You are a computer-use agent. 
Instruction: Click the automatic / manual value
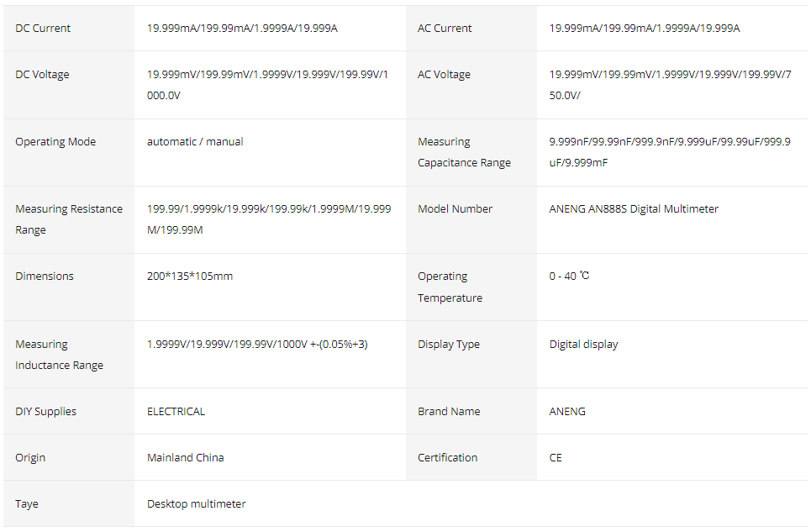(x=195, y=142)
